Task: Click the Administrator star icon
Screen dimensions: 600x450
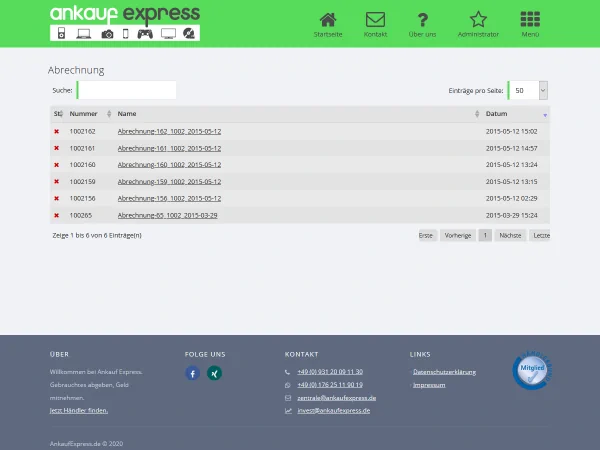Action: pyautogui.click(x=478, y=21)
